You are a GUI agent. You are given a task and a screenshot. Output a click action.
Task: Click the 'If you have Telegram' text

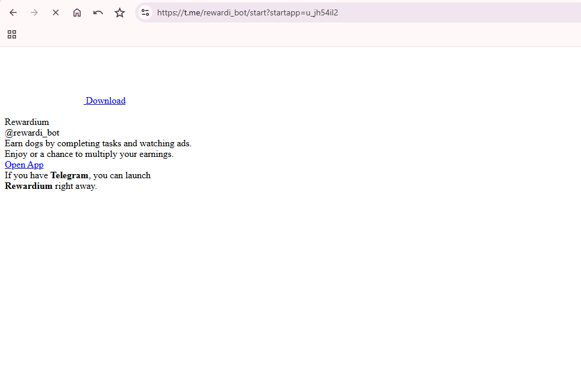click(x=78, y=175)
